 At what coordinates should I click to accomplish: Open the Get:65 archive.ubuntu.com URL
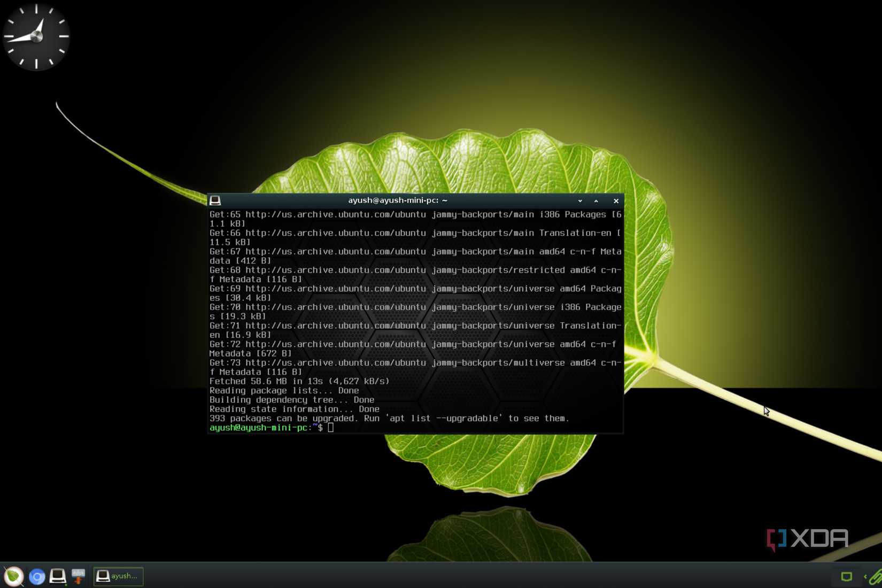tap(335, 214)
